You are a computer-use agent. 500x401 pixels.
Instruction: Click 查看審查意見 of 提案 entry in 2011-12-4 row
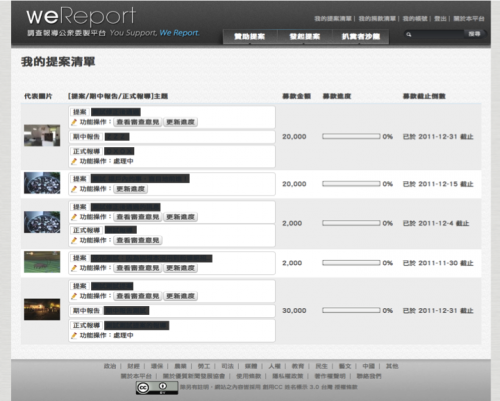click(138, 217)
